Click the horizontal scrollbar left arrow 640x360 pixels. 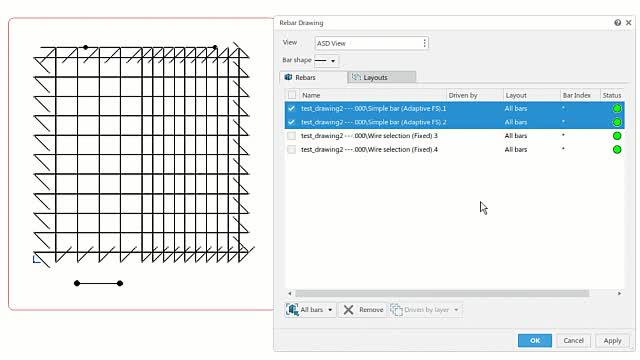pos(290,293)
